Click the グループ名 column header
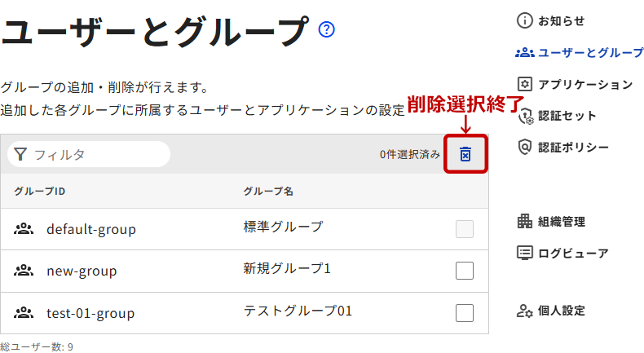644x353 pixels. pyautogui.click(x=268, y=192)
